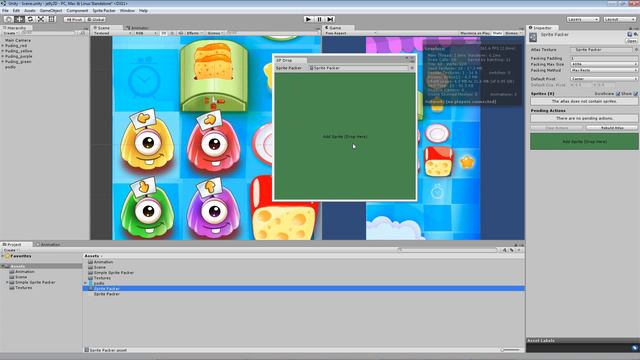Open the Packing Max Size dropdown
The width and height of the screenshot is (640, 360).
click(x=604, y=64)
